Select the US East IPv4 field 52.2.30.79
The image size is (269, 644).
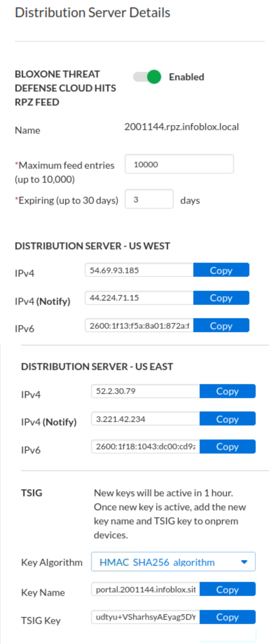[145, 391]
